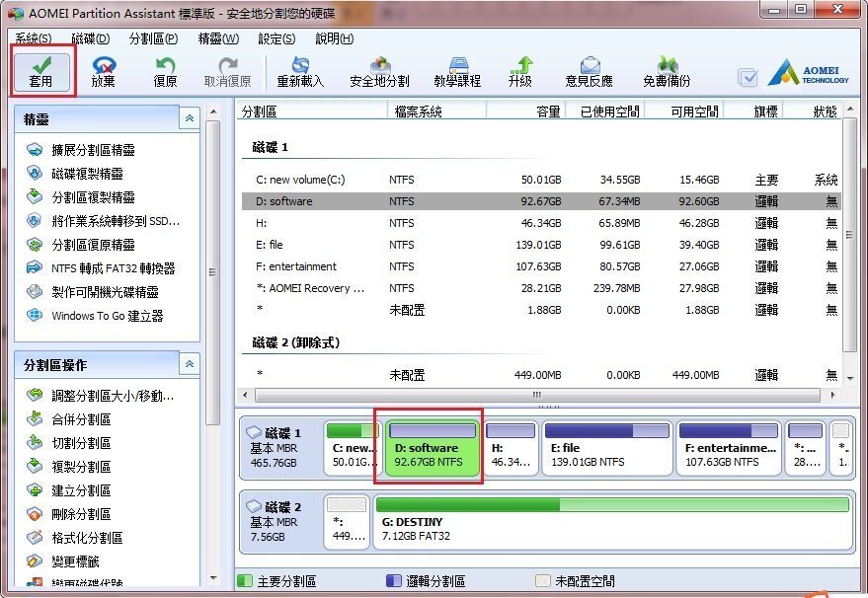Launch 磁碟複製精靈 wizard
Image resolution: width=868 pixels, height=598 pixels.
click(x=75, y=174)
